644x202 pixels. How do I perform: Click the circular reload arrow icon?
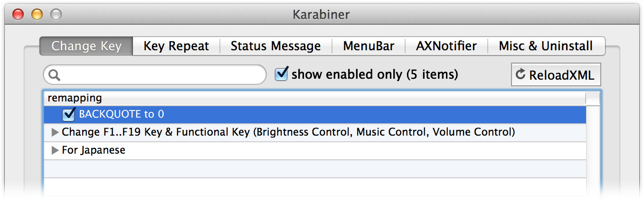(x=521, y=74)
